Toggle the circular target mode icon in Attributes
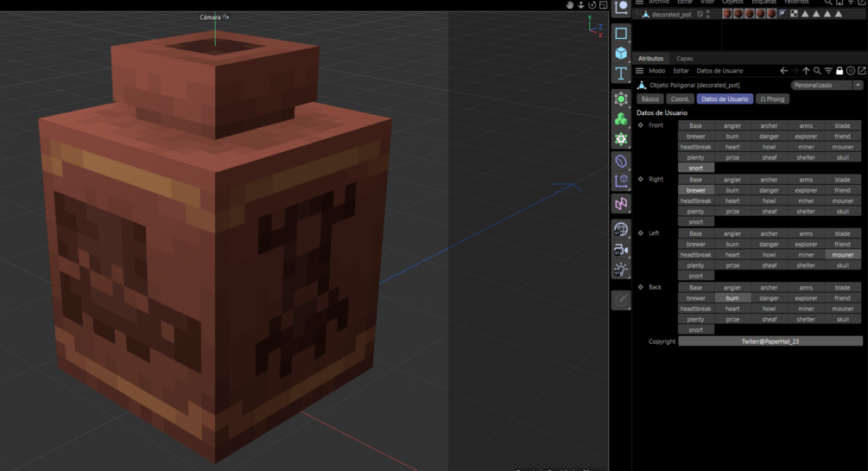The width and height of the screenshot is (868, 471). tap(851, 70)
